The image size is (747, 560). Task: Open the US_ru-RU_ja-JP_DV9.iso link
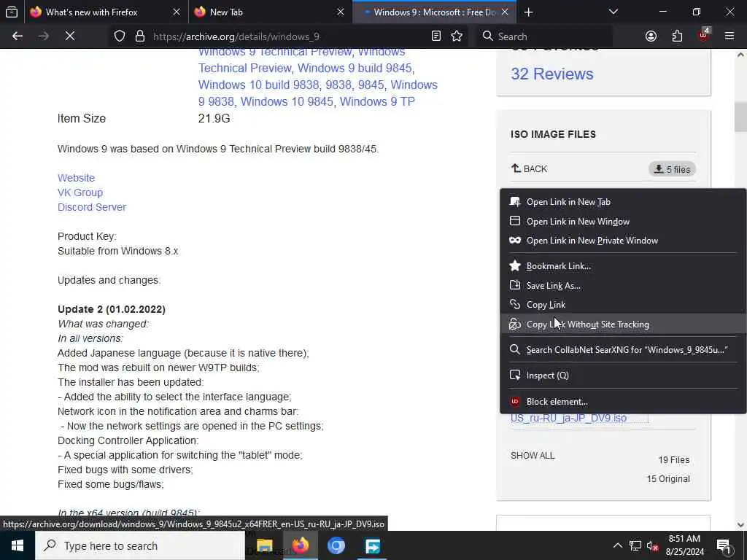(x=568, y=418)
